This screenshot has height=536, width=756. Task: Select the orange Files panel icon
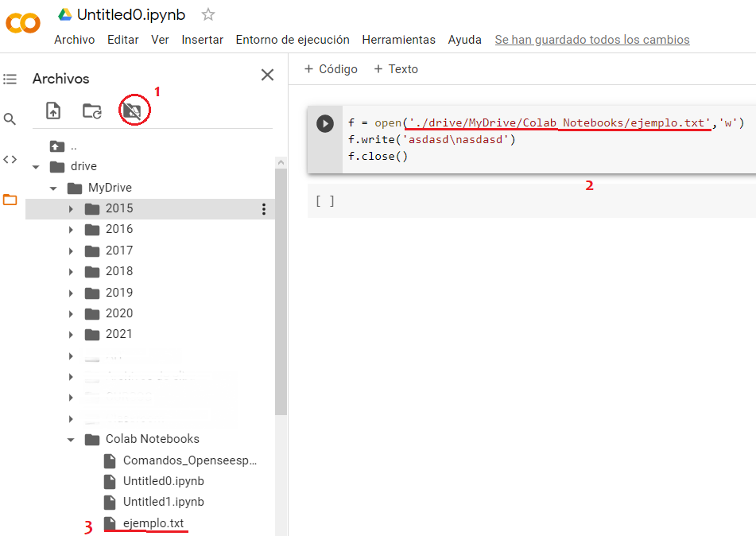[x=10, y=200]
